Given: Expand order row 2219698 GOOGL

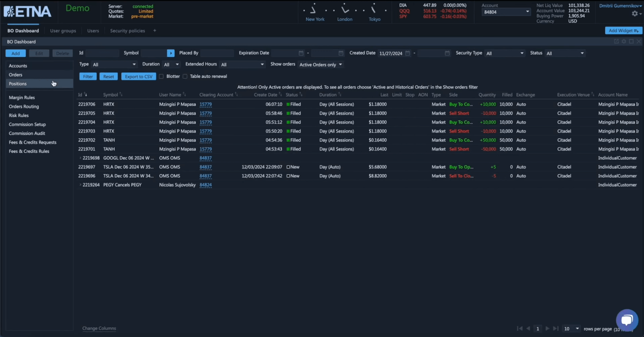Looking at the screenshot, I should (80, 158).
